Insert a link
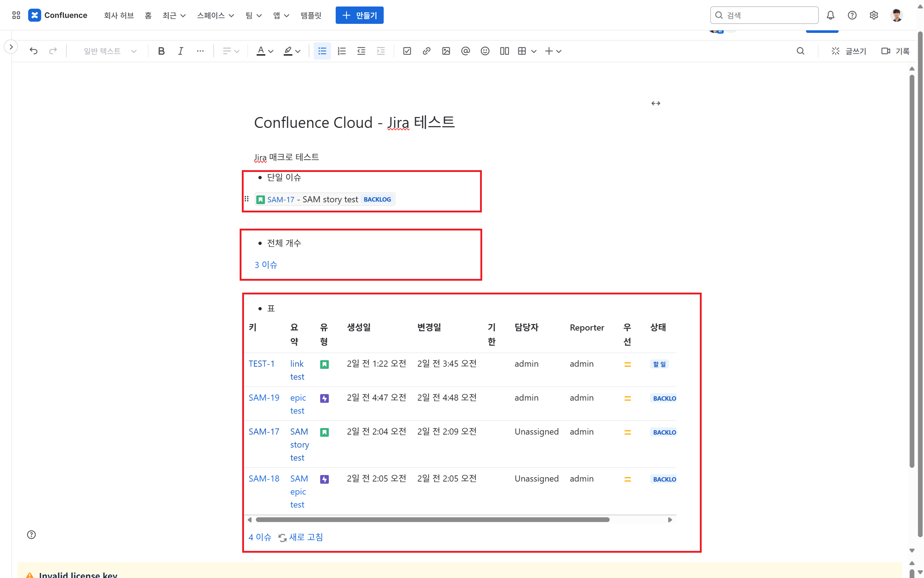The image size is (924, 578). click(427, 51)
